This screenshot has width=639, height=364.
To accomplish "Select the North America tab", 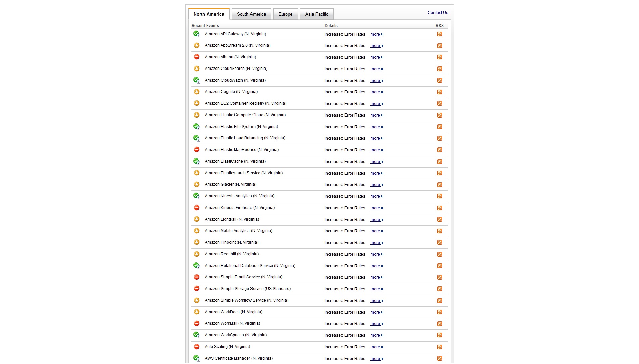I will tap(209, 14).
